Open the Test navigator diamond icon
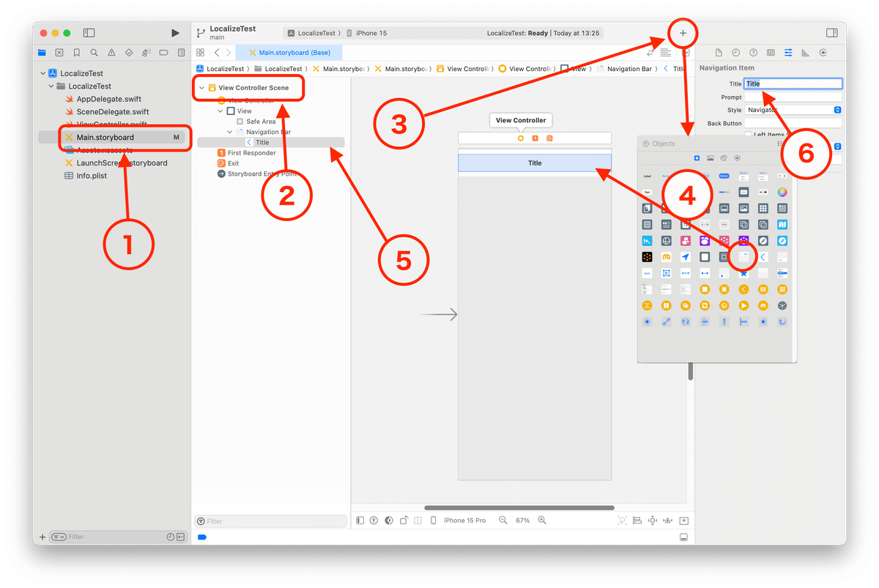Viewport: 879px width, 588px height. coord(129,53)
